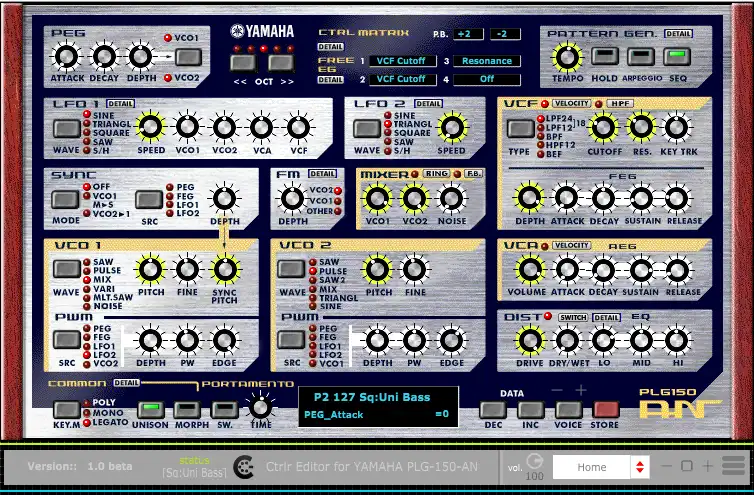Click the VCO 2 Pitch knob

click(377, 269)
